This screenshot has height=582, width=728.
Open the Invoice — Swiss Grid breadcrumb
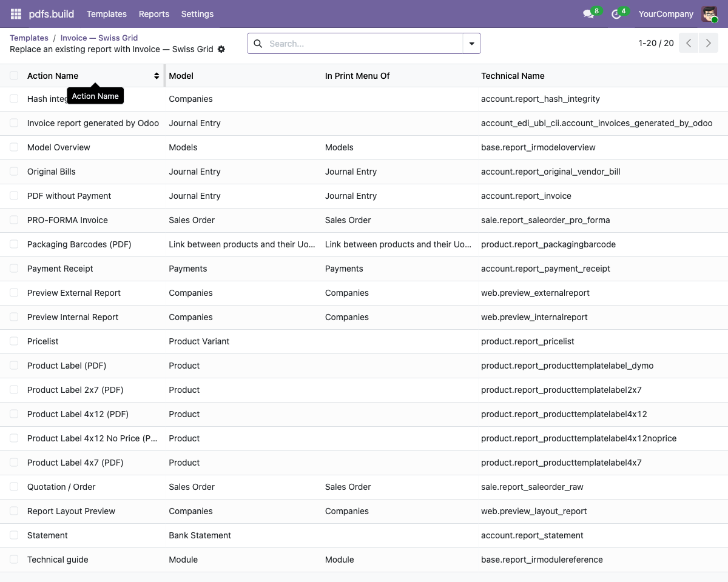pos(99,38)
